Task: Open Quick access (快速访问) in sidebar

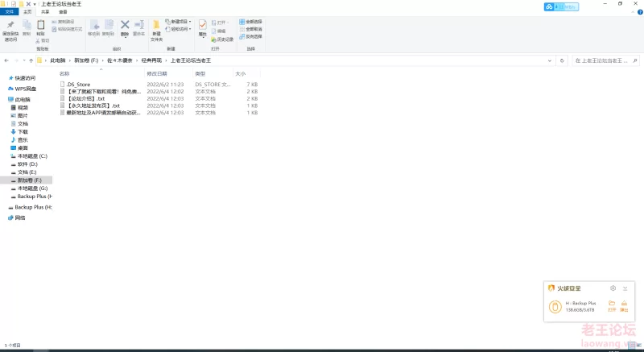Action: [25, 78]
